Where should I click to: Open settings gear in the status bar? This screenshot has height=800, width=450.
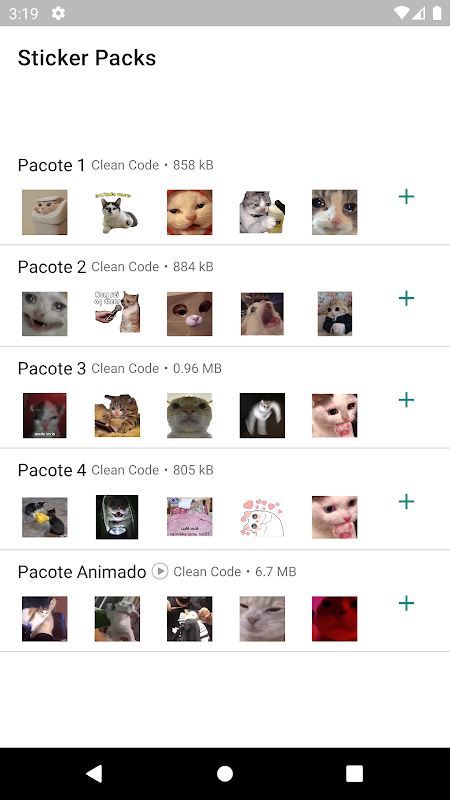58,13
